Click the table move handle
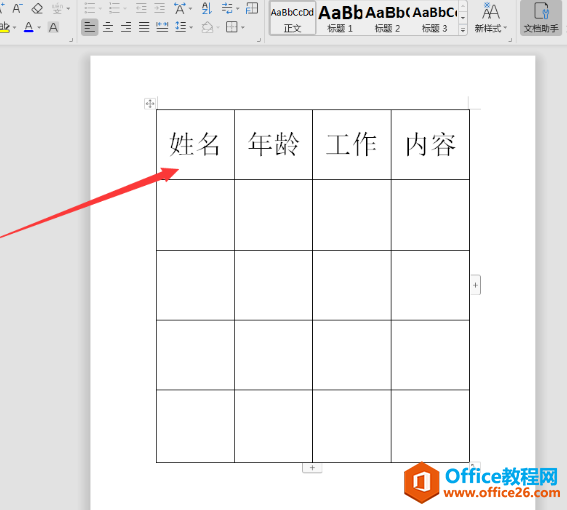Viewport: 567px width, 510px height. click(x=150, y=104)
